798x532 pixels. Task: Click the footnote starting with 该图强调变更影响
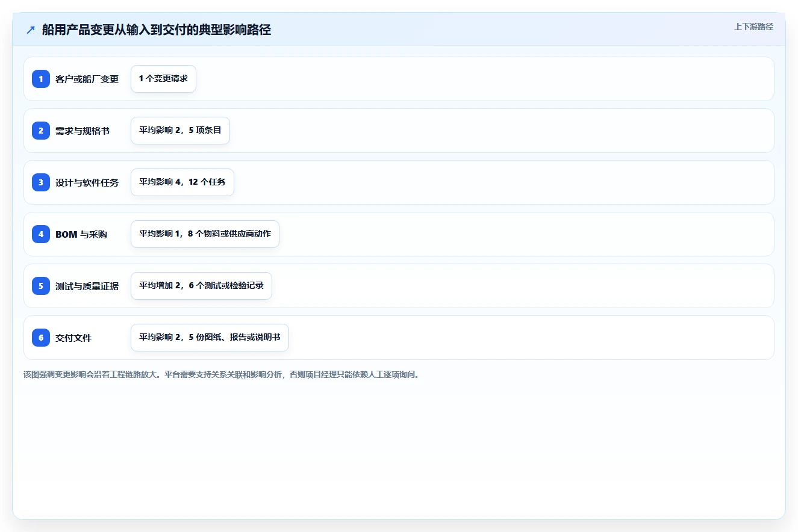pos(221,375)
